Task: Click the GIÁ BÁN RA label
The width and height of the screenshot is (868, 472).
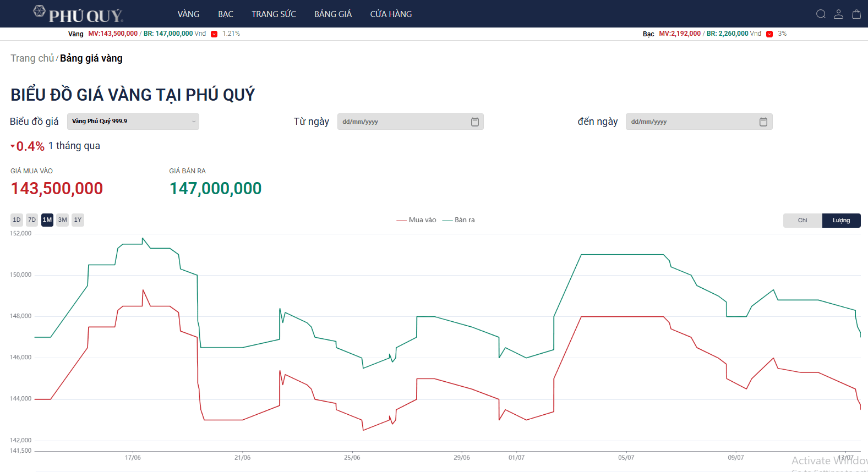Action: coord(188,171)
